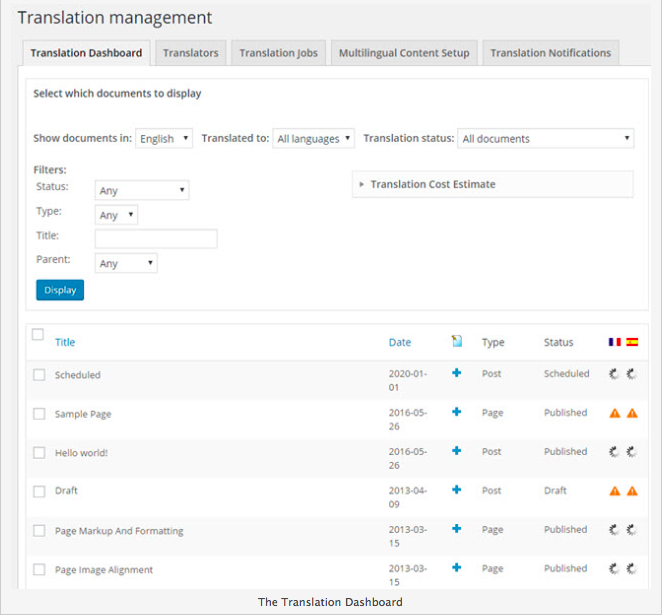Open the Translation Notifications tab
This screenshot has height=615, width=662.
(551, 53)
